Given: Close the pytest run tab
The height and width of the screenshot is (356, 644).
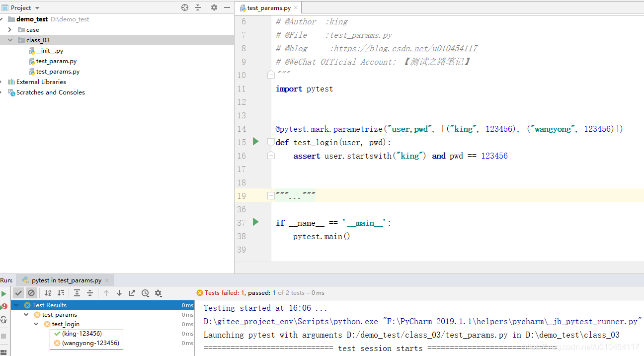Looking at the screenshot, I should [x=107, y=280].
